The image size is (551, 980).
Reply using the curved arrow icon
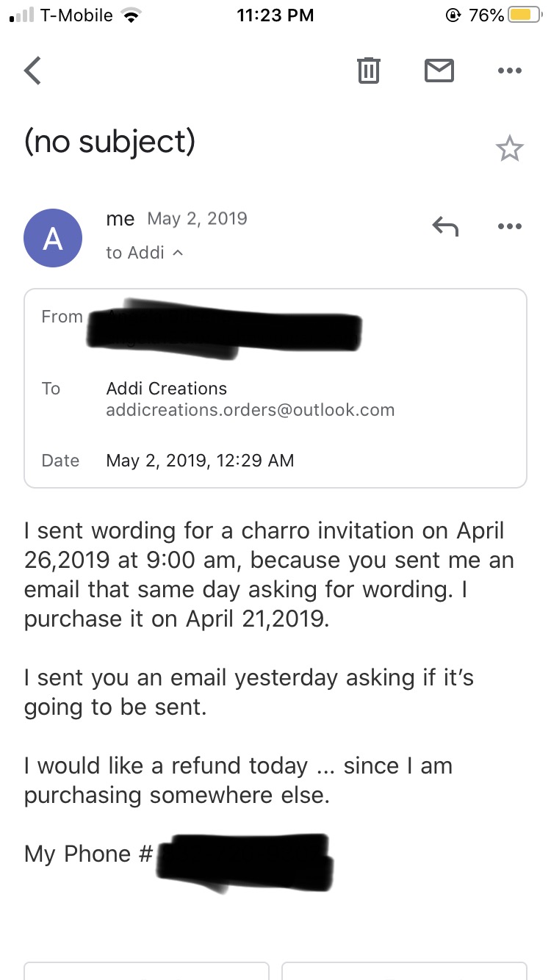(x=445, y=227)
